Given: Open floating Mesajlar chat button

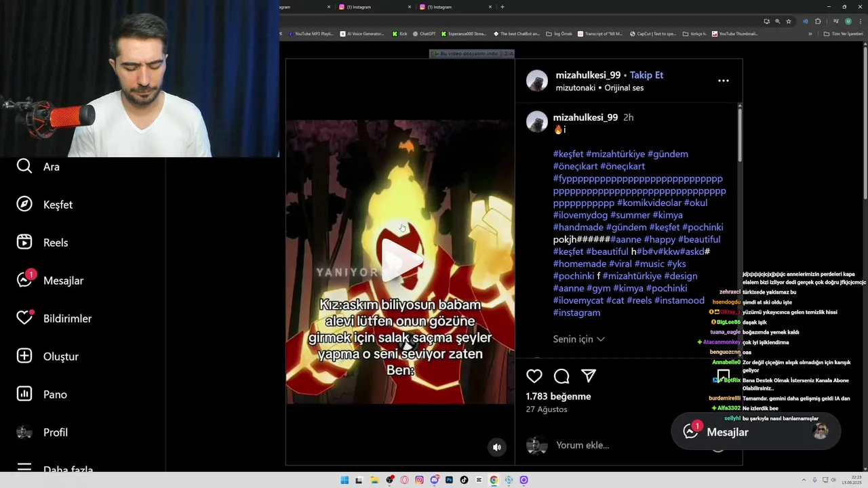Looking at the screenshot, I should tap(756, 432).
